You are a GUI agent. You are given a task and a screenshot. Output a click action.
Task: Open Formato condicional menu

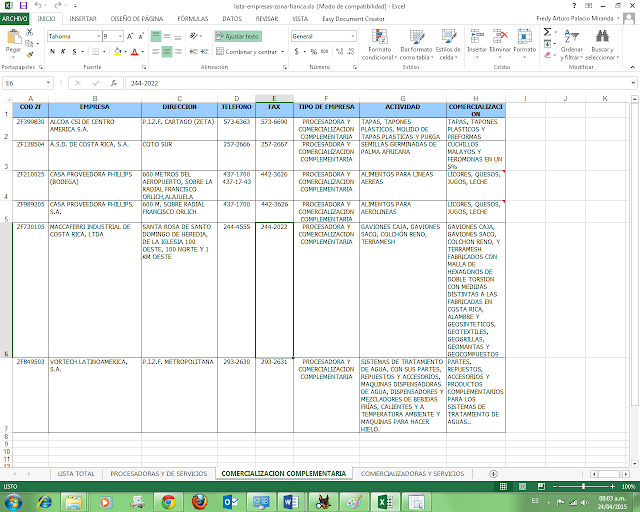380,45
